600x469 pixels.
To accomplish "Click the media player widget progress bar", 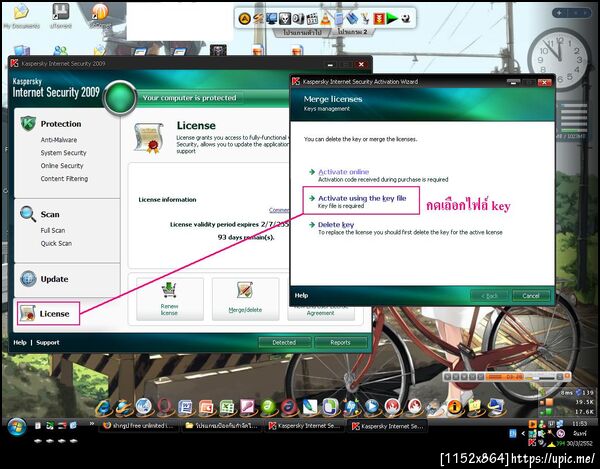I will 540,377.
